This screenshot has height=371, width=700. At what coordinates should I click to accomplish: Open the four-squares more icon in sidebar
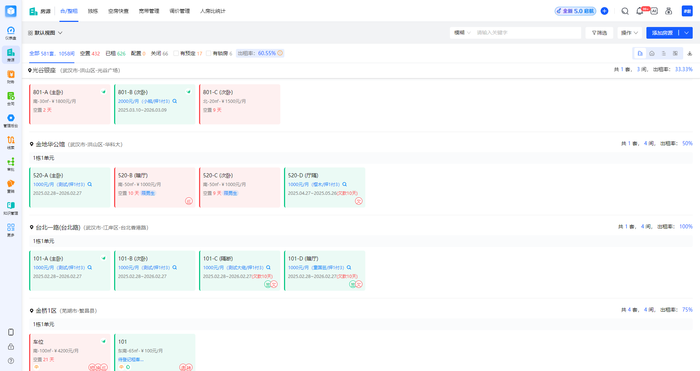pos(11,229)
